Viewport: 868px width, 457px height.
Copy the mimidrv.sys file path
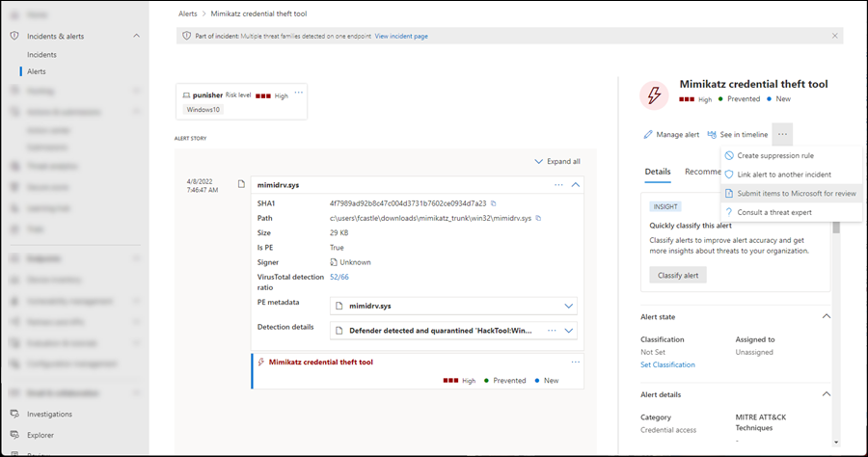[538, 218]
